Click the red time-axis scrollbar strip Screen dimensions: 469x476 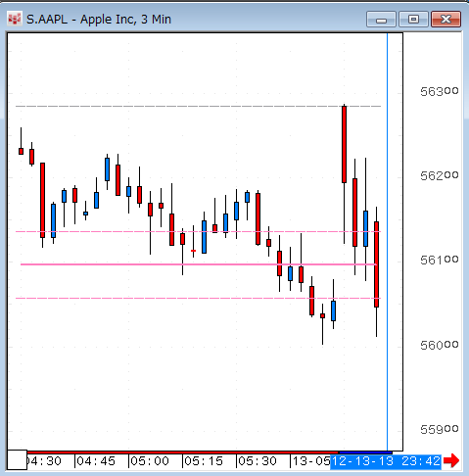(183, 452)
